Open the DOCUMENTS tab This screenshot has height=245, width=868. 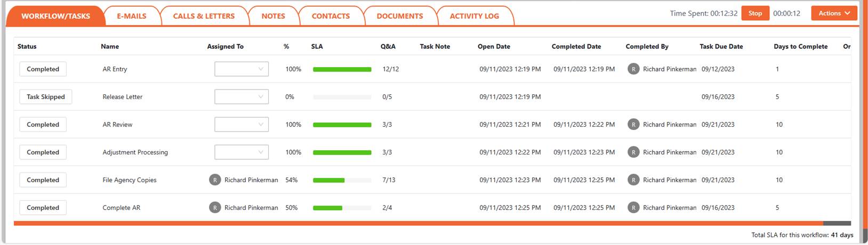point(399,16)
